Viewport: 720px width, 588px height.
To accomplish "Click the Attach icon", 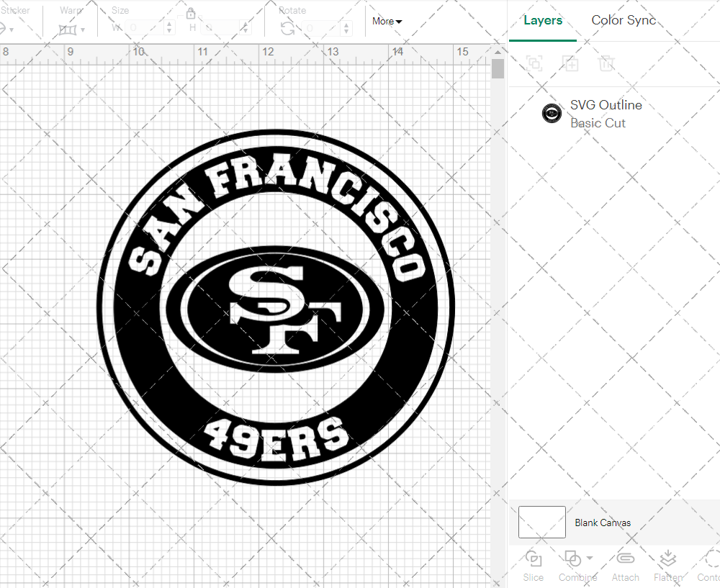I will [x=625, y=565].
